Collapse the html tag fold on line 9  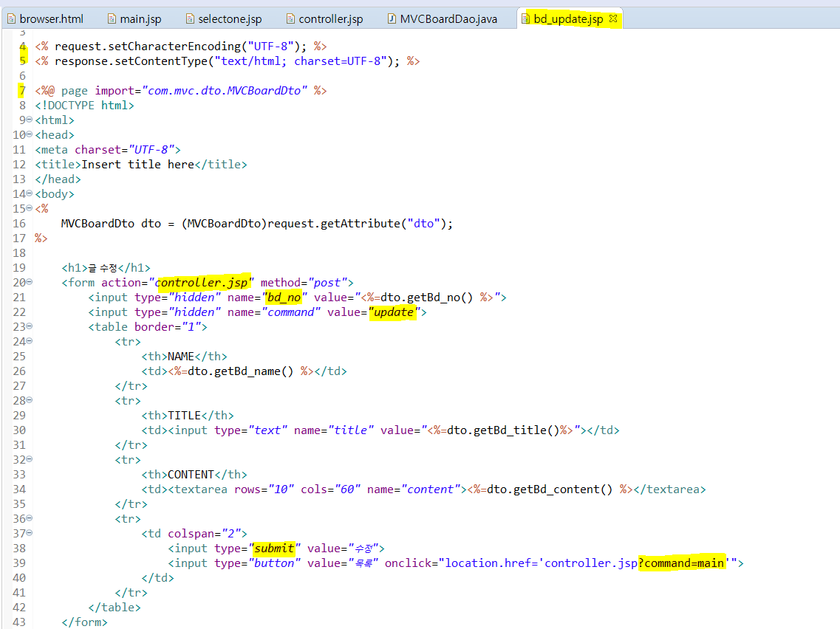(30, 120)
